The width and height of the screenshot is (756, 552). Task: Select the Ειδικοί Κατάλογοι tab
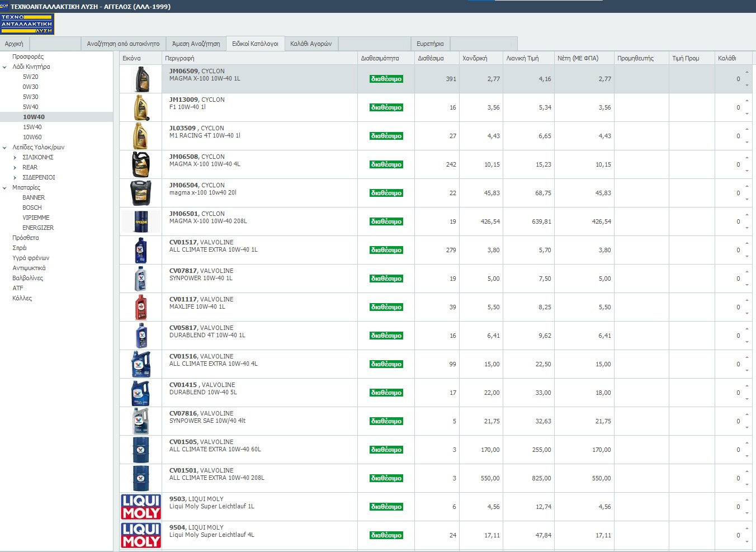click(x=255, y=44)
